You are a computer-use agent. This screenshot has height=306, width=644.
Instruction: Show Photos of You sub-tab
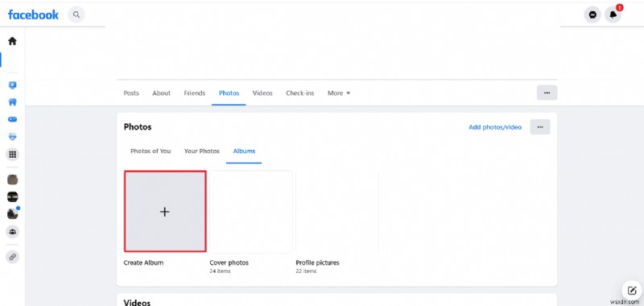coord(151,151)
